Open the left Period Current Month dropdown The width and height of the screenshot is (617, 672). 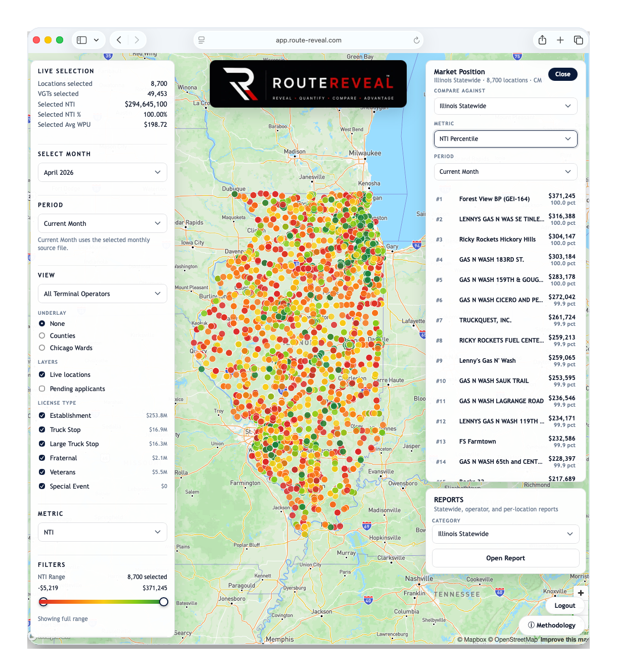click(x=102, y=223)
